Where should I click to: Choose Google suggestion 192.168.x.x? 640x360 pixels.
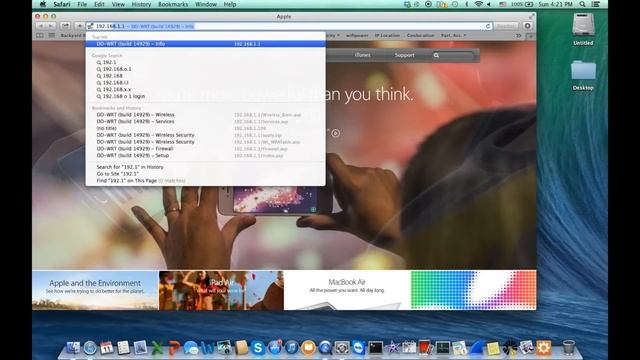(205, 89)
